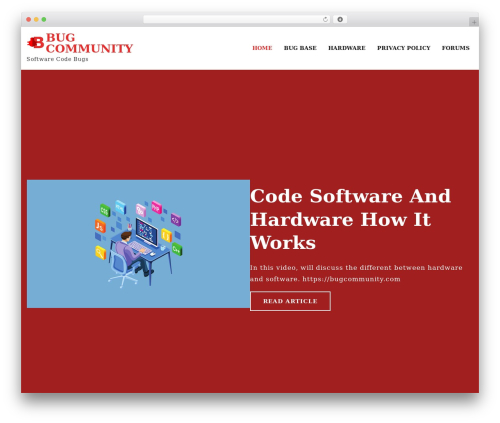The height and width of the screenshot is (423, 500).
Task: Click the pink PHP icon in illustration
Action: [x=156, y=207]
